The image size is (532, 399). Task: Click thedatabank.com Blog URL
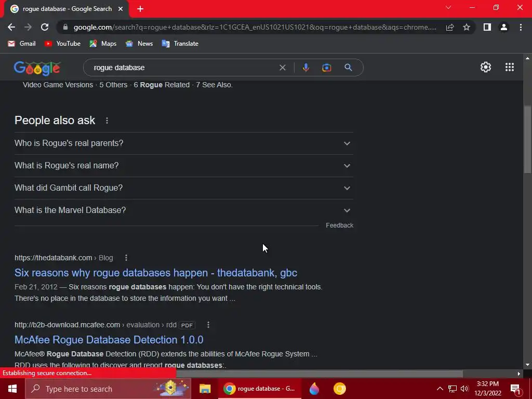pos(64,258)
